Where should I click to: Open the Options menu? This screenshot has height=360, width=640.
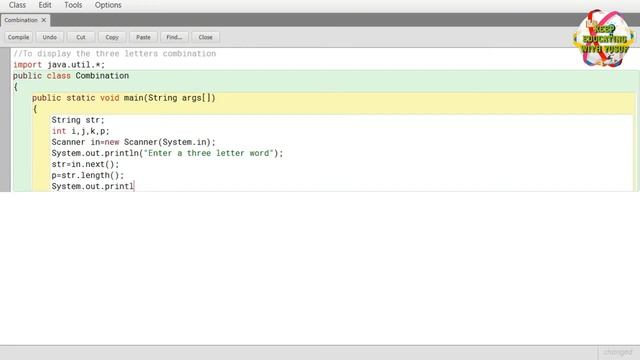tap(108, 5)
